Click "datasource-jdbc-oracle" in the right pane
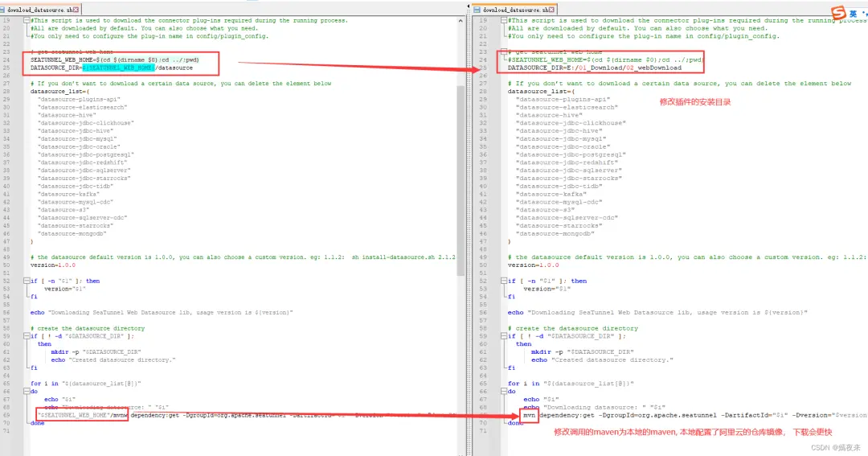Screen dimensions: 868x456 tap(564, 147)
